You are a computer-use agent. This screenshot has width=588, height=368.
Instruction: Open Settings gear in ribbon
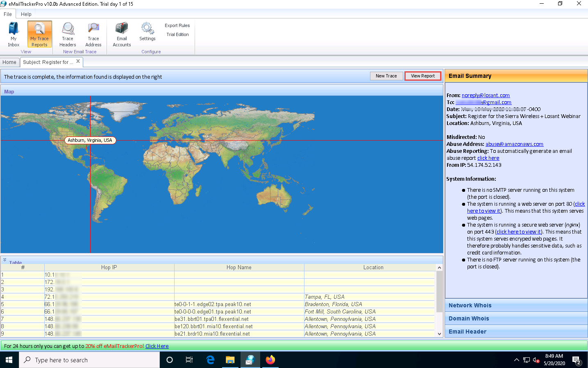point(148,32)
